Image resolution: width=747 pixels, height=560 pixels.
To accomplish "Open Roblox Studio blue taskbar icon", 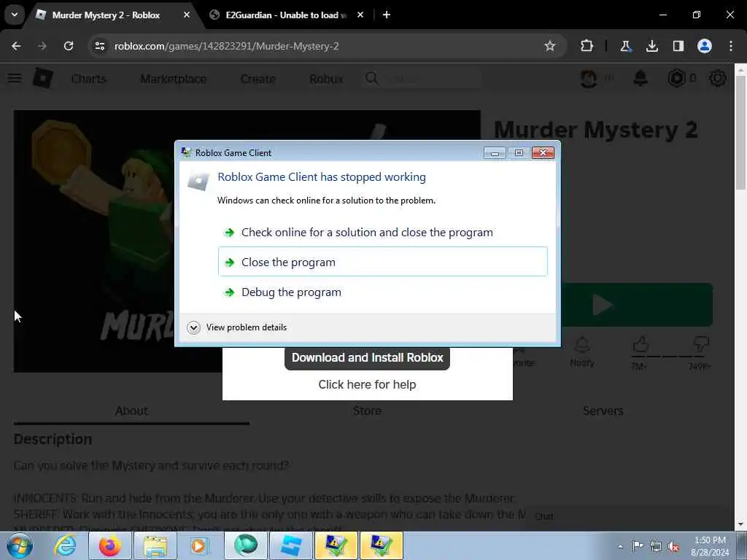I will click(290, 545).
